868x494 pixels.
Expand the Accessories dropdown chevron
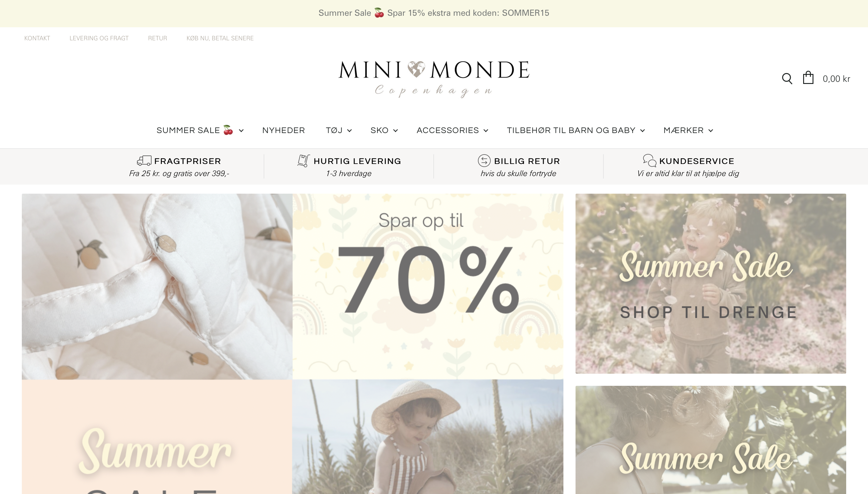coord(486,131)
